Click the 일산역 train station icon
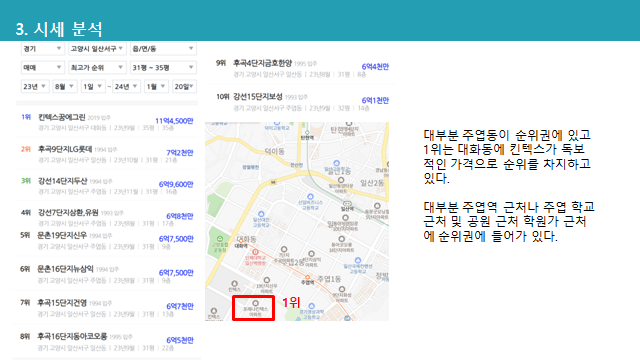Screen dimensions: 640x360 [x=347, y=204]
